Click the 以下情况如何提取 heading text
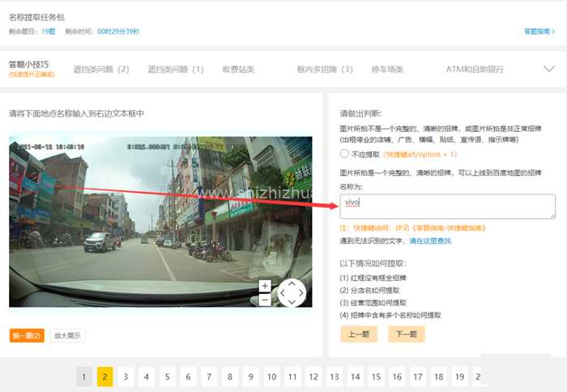Screen dimensions: 567x392 click(373, 263)
